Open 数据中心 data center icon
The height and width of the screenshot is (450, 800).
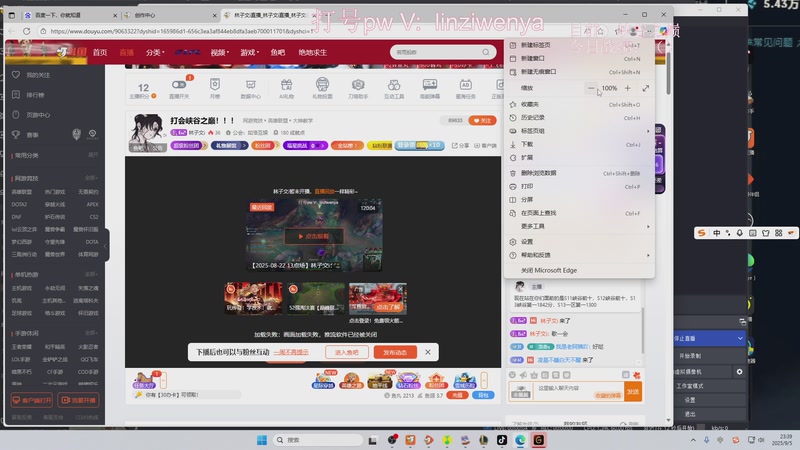click(x=251, y=85)
